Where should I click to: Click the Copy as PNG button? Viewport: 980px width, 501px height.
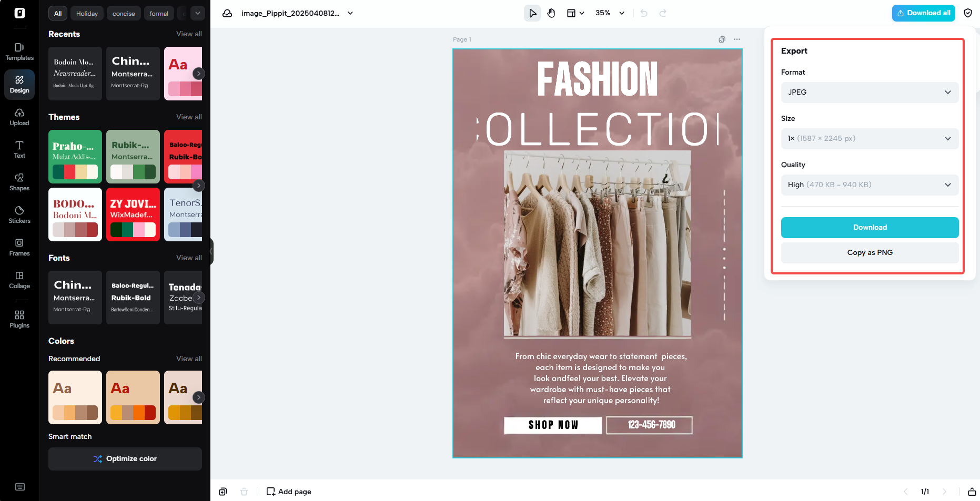[x=870, y=253]
